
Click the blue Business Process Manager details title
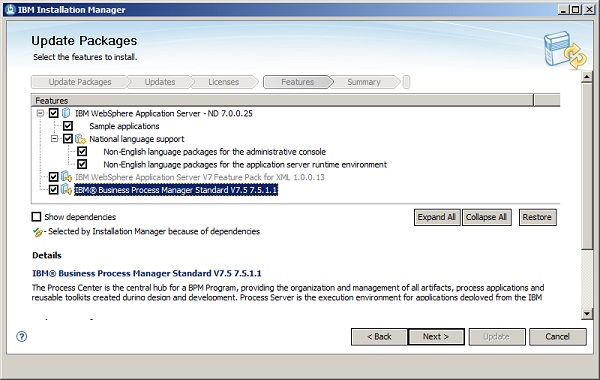[x=147, y=273]
